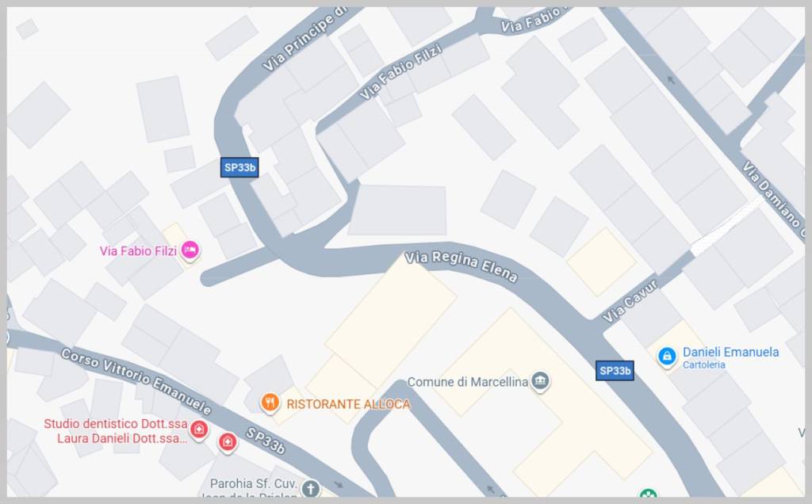Click the blue Danieli Emanuela shopping pin
Image resolution: width=812 pixels, height=504 pixels.
[x=667, y=357]
